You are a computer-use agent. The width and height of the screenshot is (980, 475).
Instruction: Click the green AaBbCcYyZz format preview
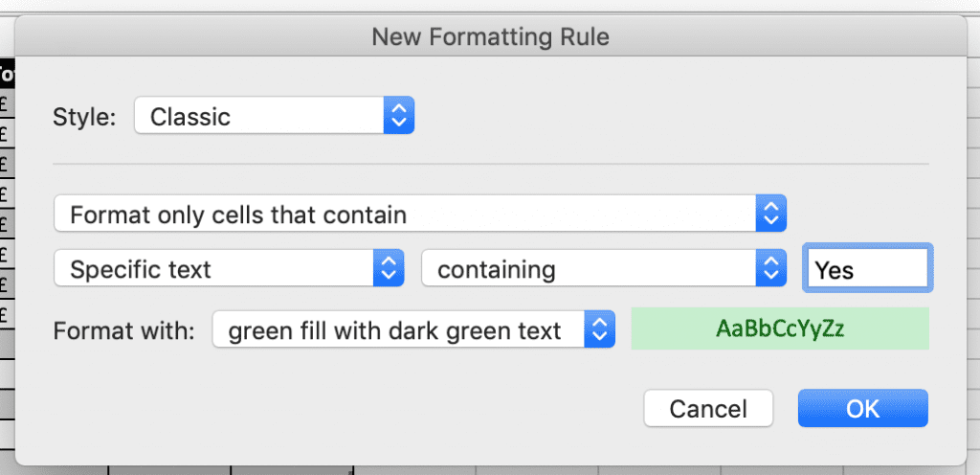coord(780,329)
